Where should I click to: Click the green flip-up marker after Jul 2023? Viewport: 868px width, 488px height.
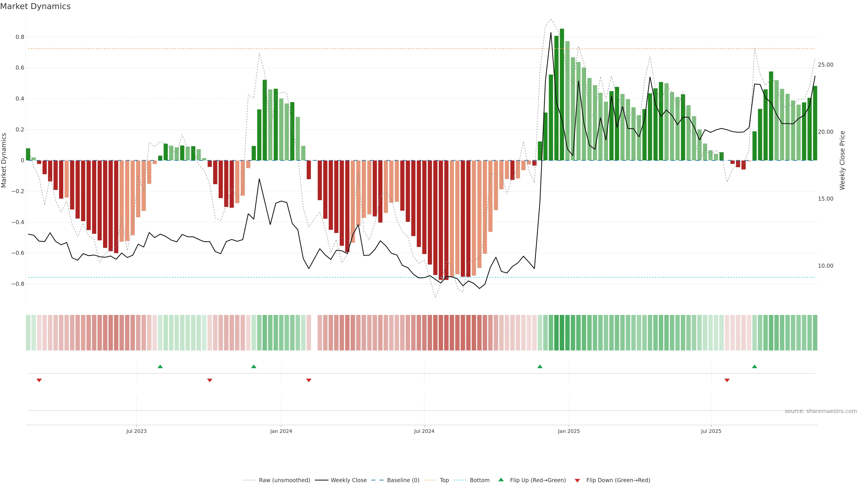(160, 366)
